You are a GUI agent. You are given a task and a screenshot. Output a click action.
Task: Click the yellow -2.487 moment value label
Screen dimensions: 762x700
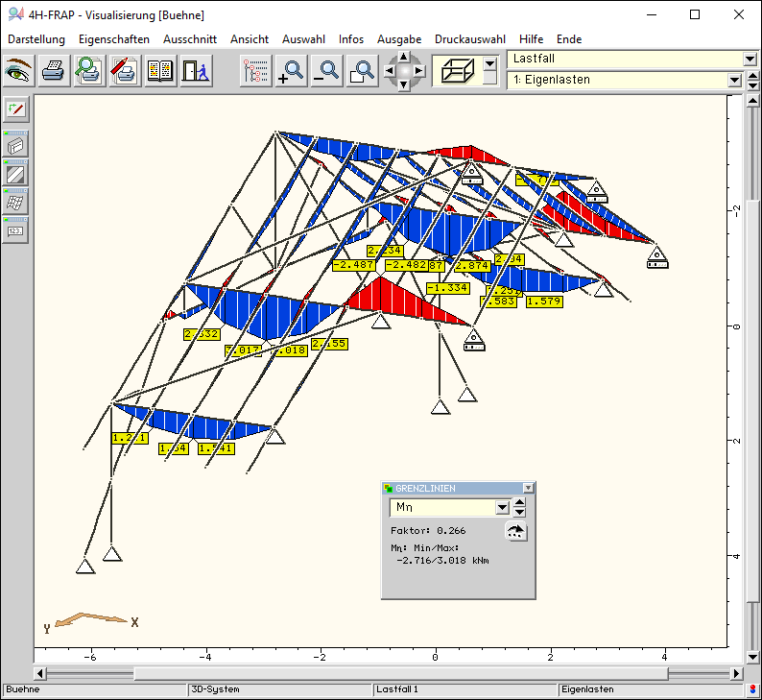(355, 265)
